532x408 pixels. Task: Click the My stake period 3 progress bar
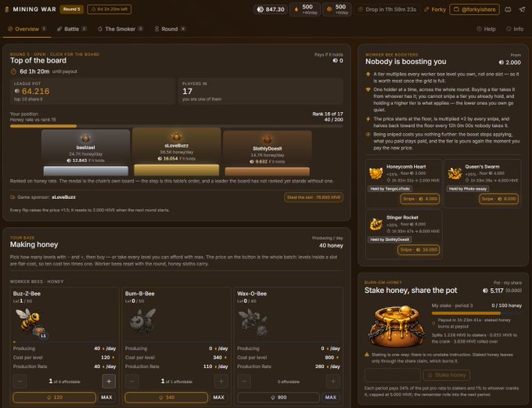pos(476,313)
